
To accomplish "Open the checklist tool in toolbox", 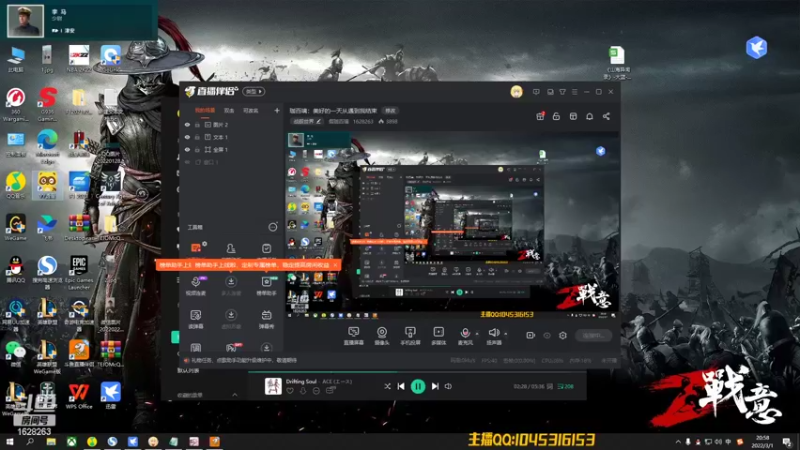I will [x=266, y=248].
